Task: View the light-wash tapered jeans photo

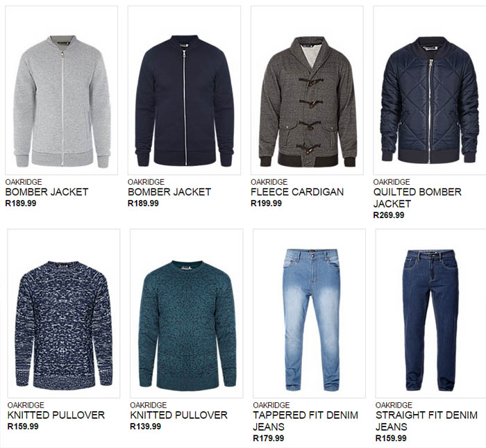Action: [309, 313]
